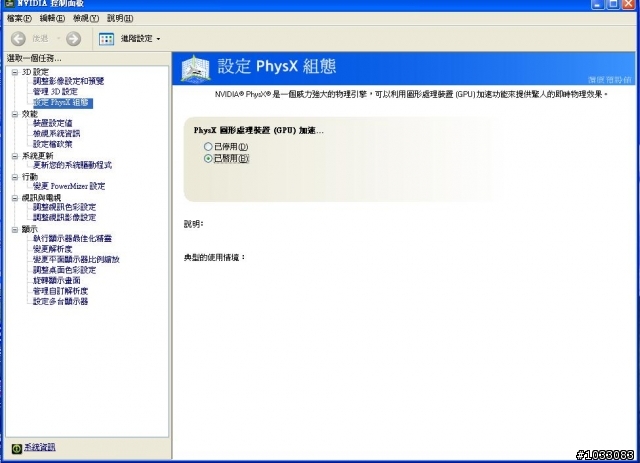Screen dimensions: 640x463
Task: Open 調整影像設定和預覽 in the task tree
Action: click(x=69, y=81)
